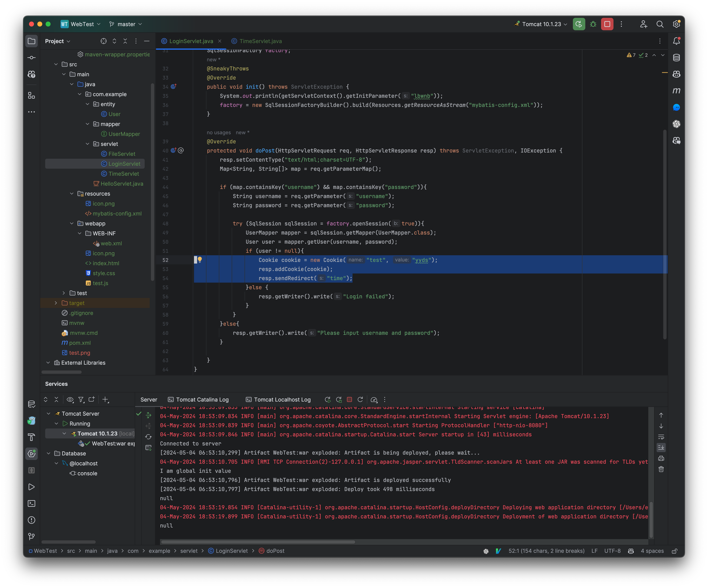The width and height of the screenshot is (708, 588).
Task: Start debugging with the bug icon
Action: tap(593, 24)
